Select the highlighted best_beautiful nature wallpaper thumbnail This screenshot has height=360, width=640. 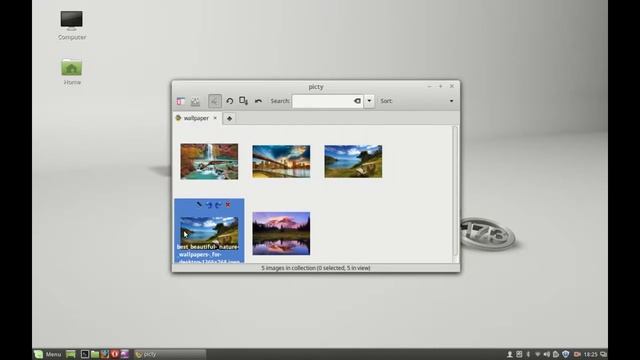[x=209, y=230]
